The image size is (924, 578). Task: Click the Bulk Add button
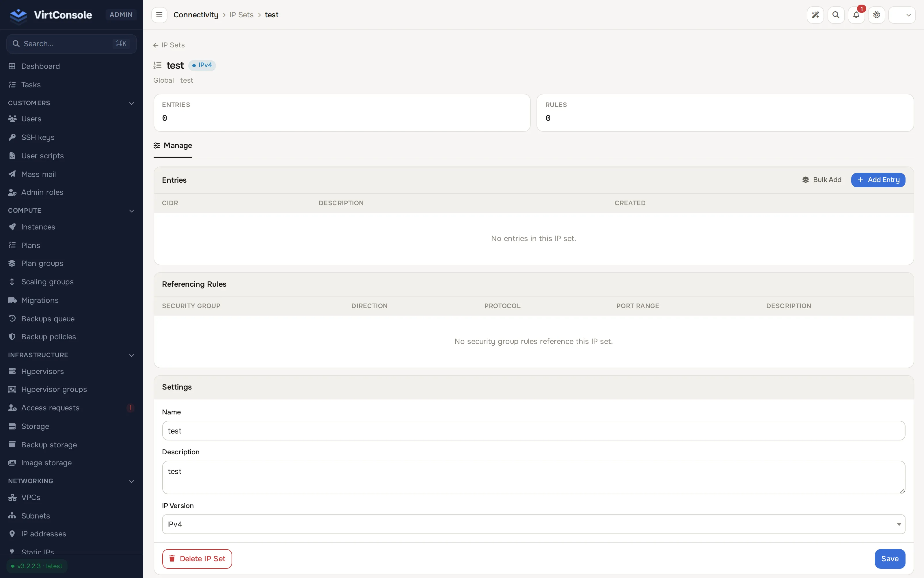822,180
